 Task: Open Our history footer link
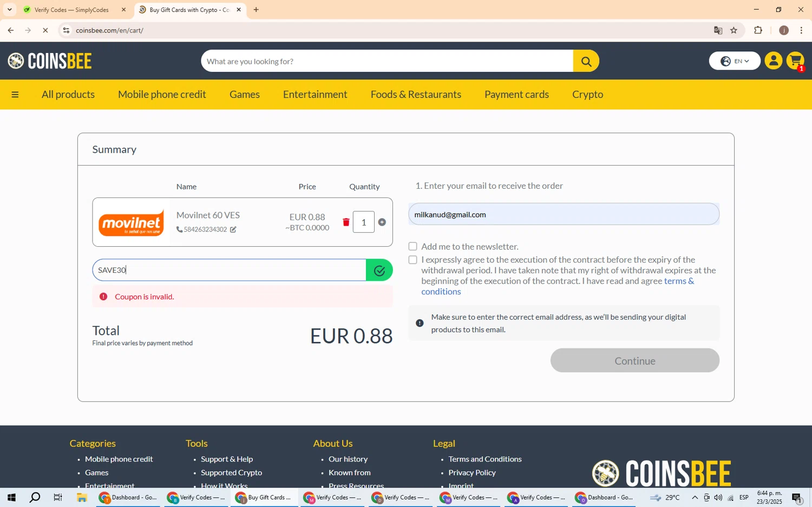click(x=348, y=459)
